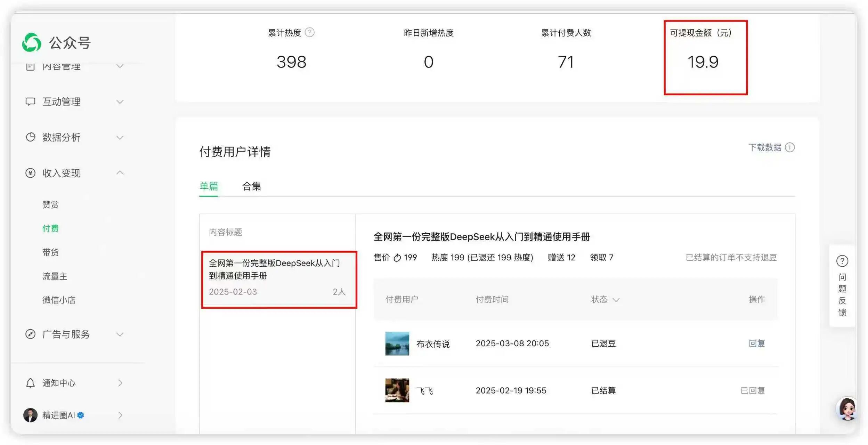Click the customer service avatar icon
The height and width of the screenshot is (445, 868).
click(847, 408)
